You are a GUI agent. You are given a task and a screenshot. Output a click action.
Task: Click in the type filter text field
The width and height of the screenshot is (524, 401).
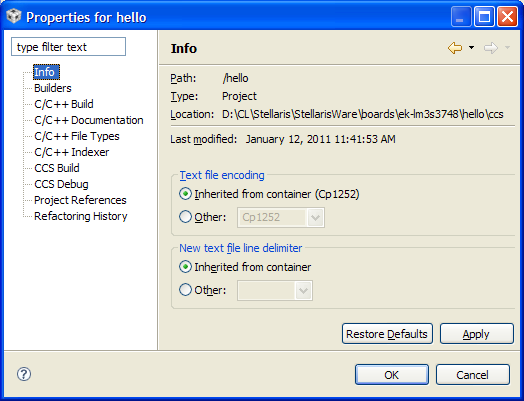[x=69, y=47]
